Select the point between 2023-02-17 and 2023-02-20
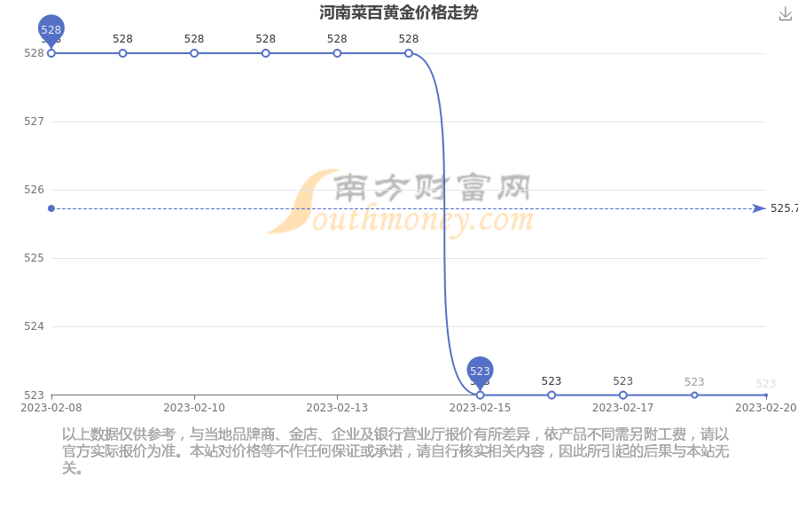Viewport: 798px width, 532px height. pyautogui.click(x=694, y=395)
